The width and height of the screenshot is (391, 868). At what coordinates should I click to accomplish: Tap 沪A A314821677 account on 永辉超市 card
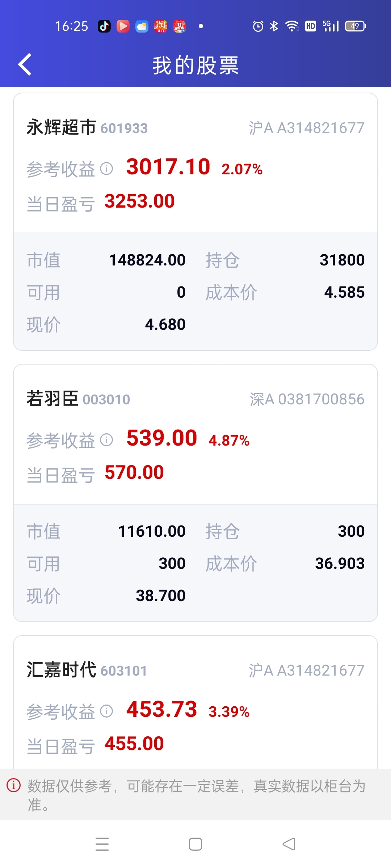pos(306,128)
